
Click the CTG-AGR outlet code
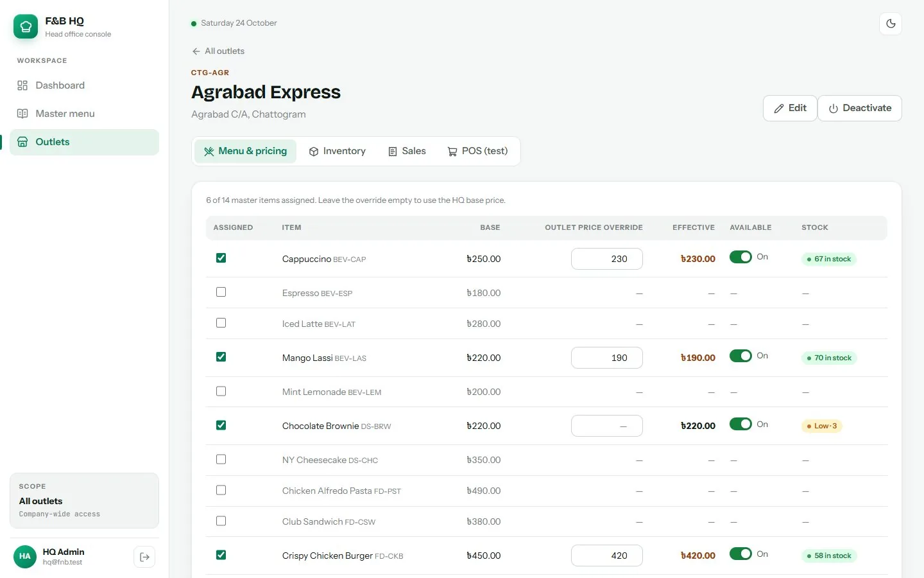pos(210,73)
